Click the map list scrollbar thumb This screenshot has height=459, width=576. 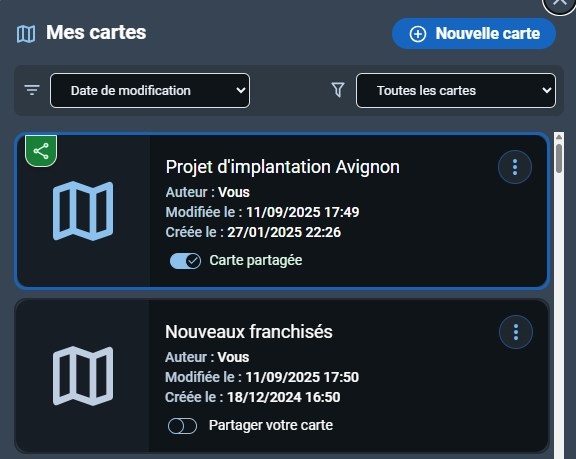click(x=559, y=158)
